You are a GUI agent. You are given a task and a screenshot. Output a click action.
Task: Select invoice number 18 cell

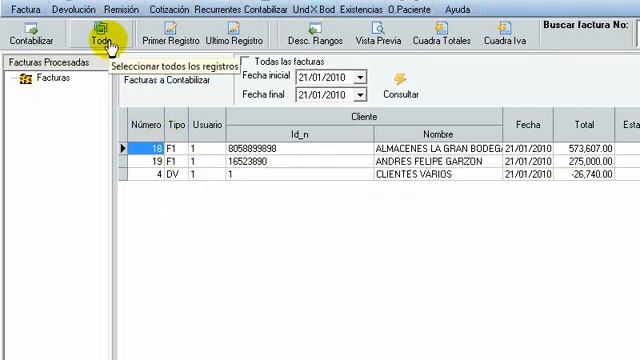pos(146,149)
